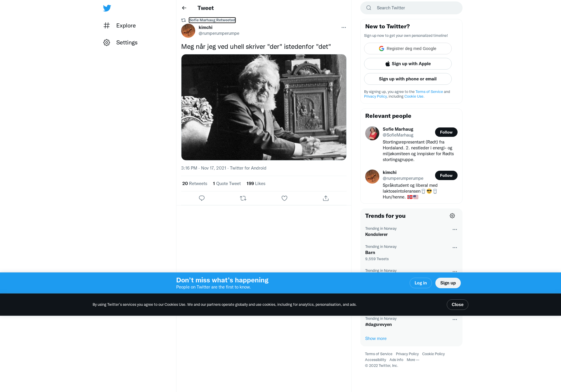Open the tweet's black-and-white photo
Screen dimensions: 561x392
tap(264, 107)
